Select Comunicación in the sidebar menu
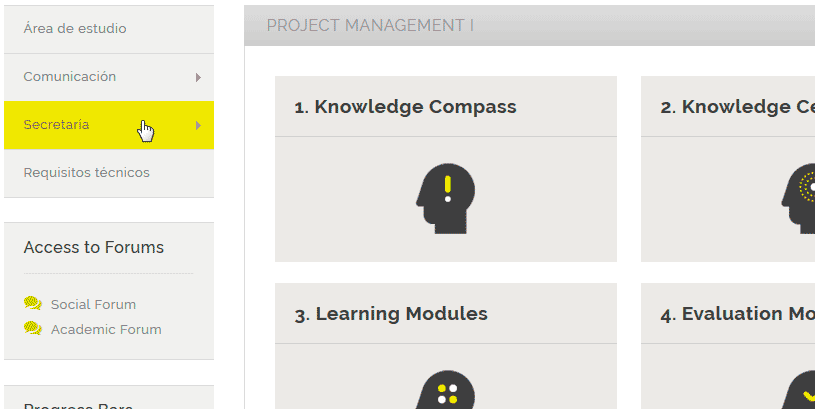Screen dimensions: 815x409 pyautogui.click(x=70, y=77)
